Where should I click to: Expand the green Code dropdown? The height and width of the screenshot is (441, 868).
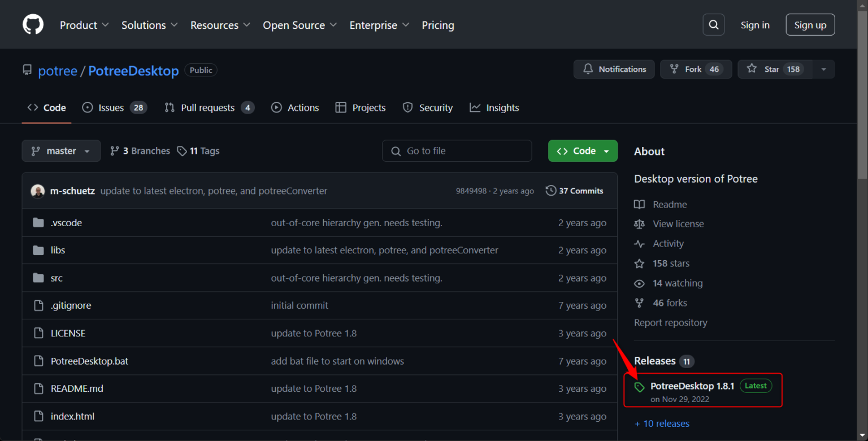pos(583,151)
